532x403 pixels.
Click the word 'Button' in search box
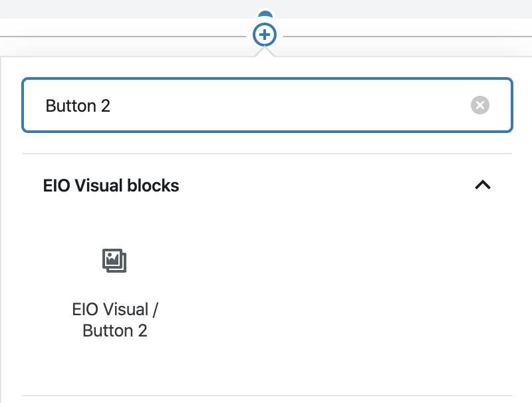(x=71, y=106)
